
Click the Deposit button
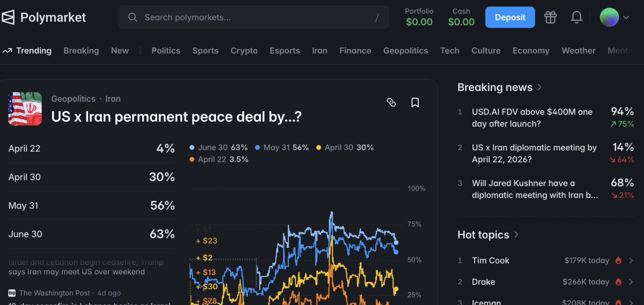(510, 17)
